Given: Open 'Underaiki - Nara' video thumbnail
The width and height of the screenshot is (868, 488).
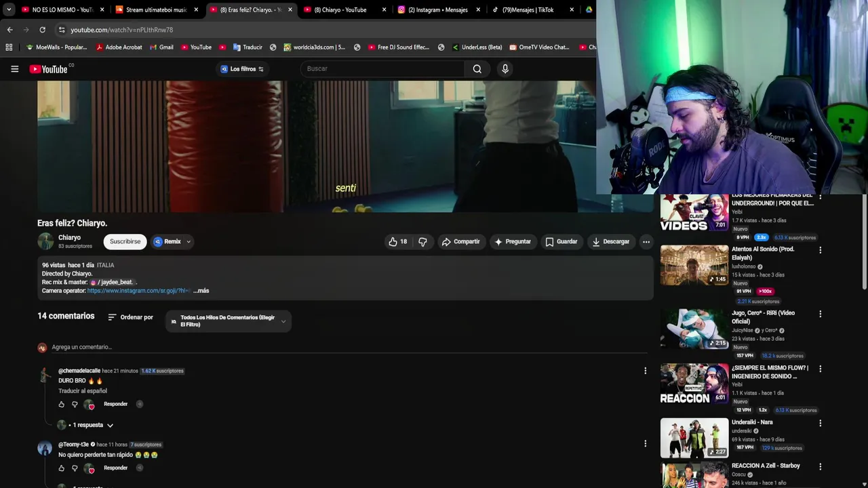Looking at the screenshot, I should point(694,438).
